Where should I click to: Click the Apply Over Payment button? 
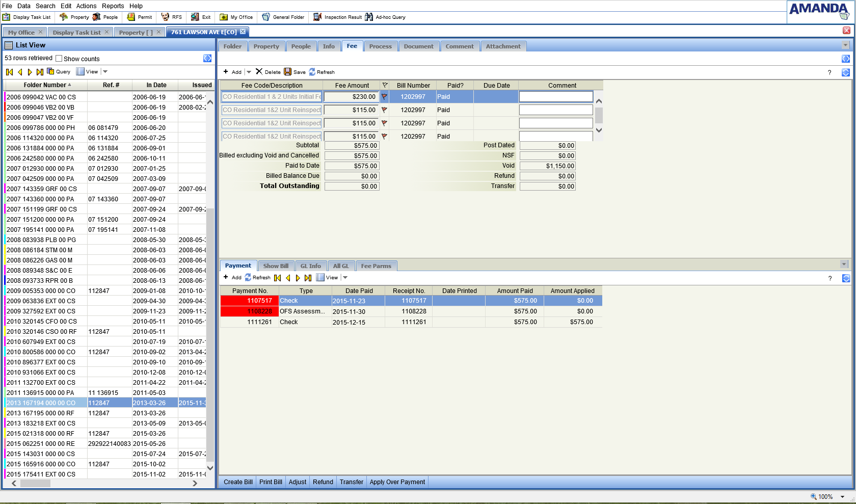point(397,482)
